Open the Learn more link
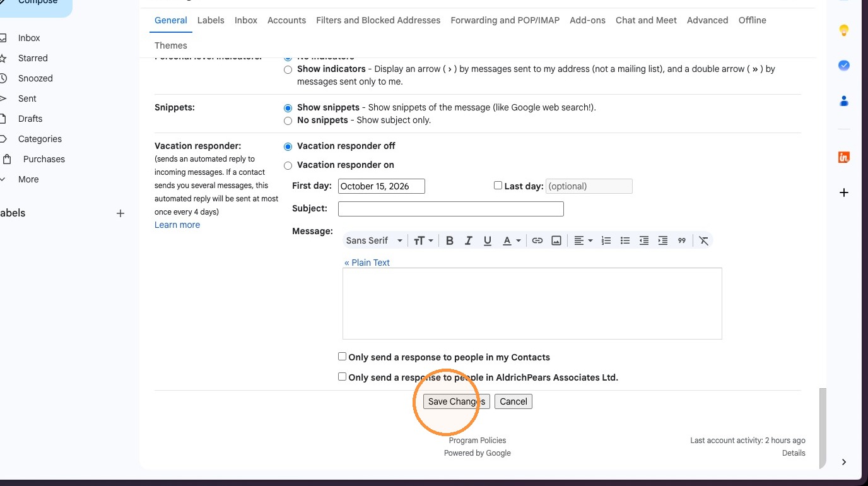The image size is (868, 486). (x=177, y=225)
